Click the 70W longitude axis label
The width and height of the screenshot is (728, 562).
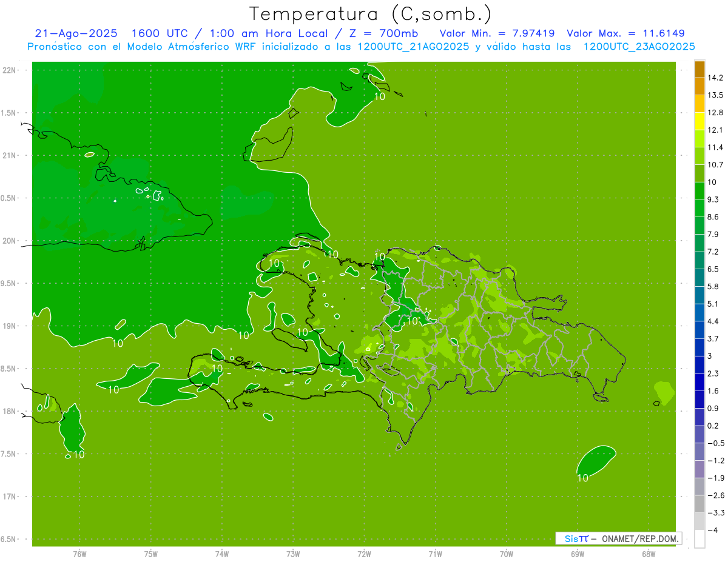[x=507, y=554]
